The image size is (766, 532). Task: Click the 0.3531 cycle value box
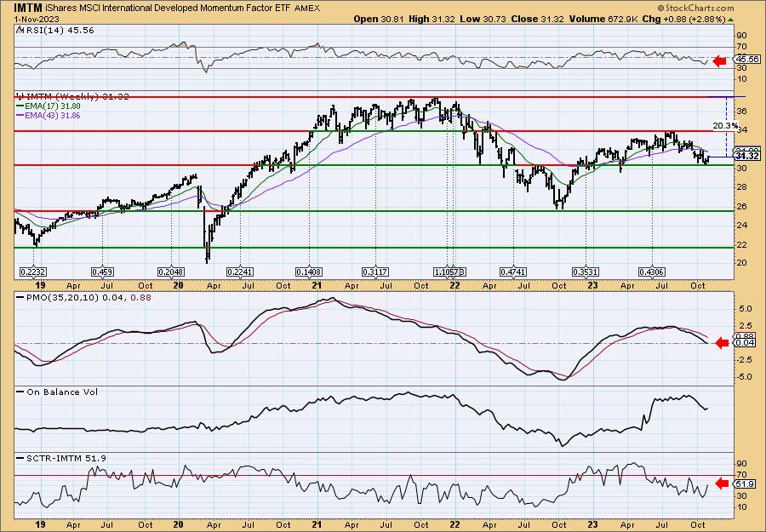tap(586, 272)
